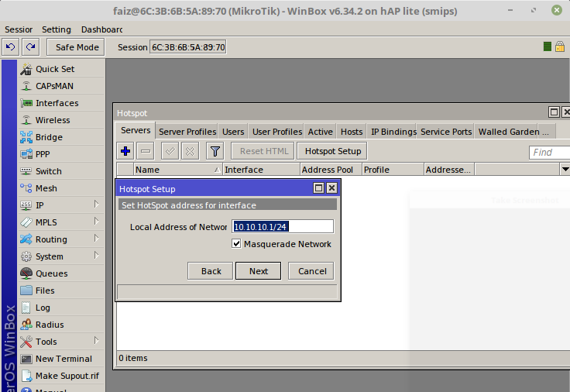
Task: Switch to the Active tab
Action: point(321,132)
